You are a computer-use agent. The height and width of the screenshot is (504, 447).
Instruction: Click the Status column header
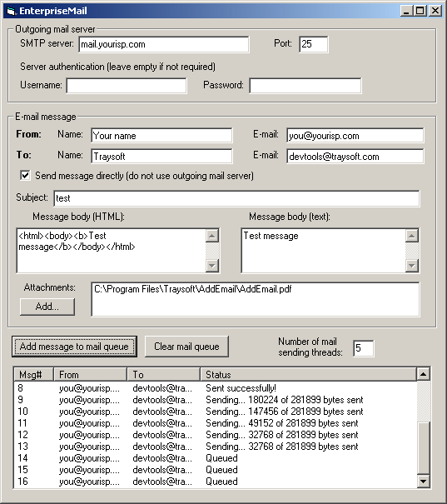click(308, 375)
